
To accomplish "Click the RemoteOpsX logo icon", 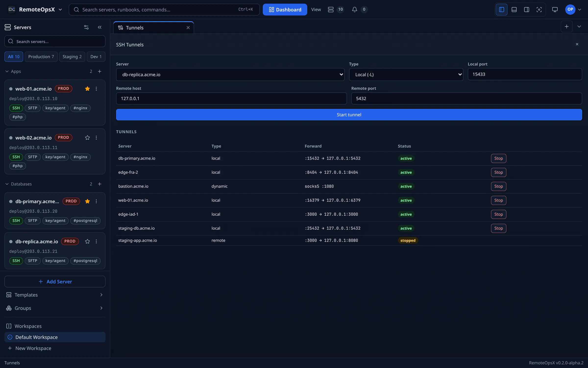I will (12, 10).
